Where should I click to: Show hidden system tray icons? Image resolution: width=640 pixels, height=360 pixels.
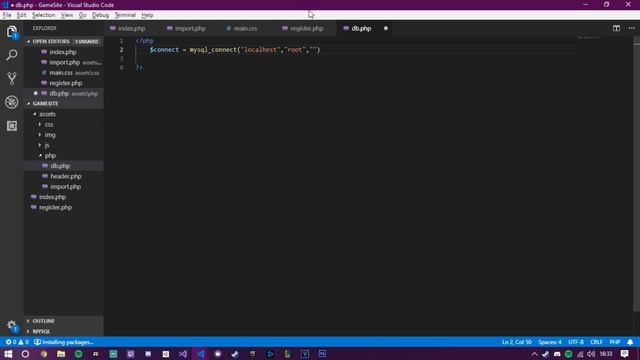tap(534, 354)
